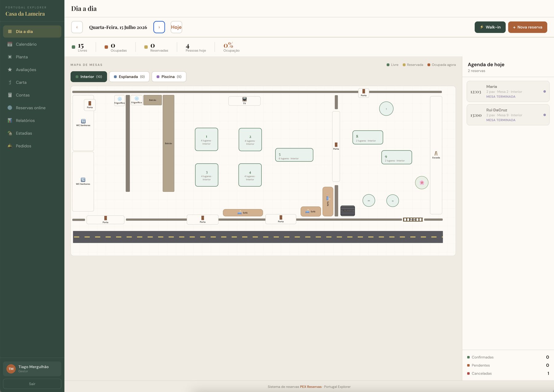Go to next day arrow
554x392 pixels.
pos(159,27)
